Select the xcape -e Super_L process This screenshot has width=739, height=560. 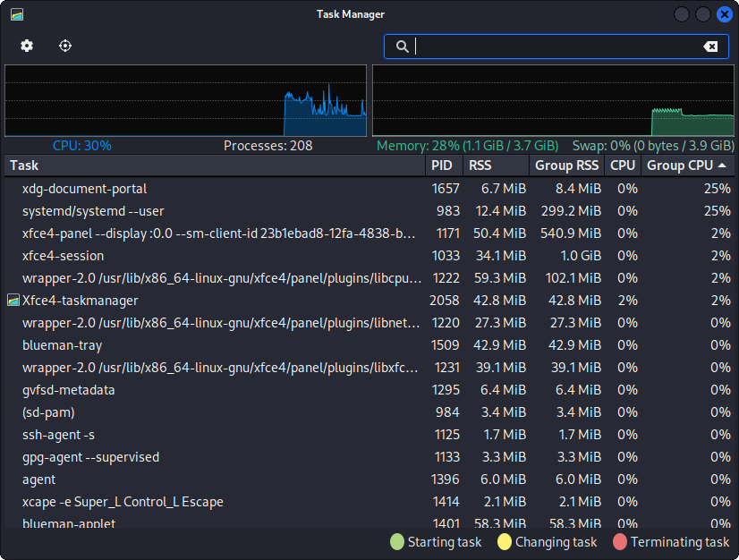pyautogui.click(x=369, y=502)
